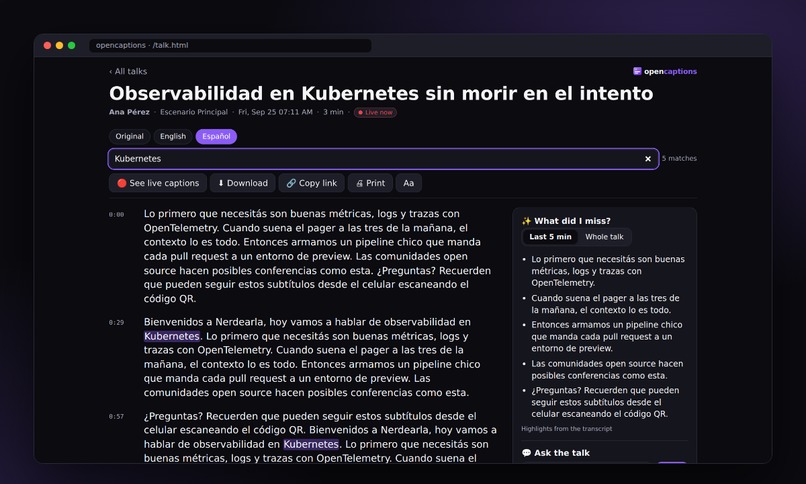Click summary bullet 'Cuando suena el pager'

pos(605,304)
